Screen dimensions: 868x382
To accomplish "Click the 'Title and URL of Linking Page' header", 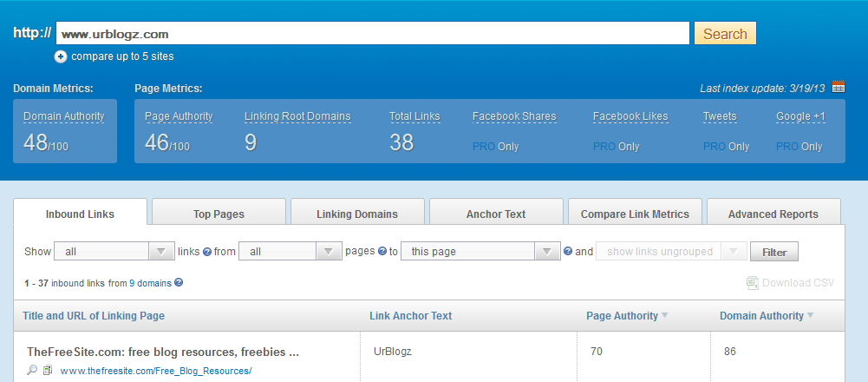I will click(x=94, y=315).
